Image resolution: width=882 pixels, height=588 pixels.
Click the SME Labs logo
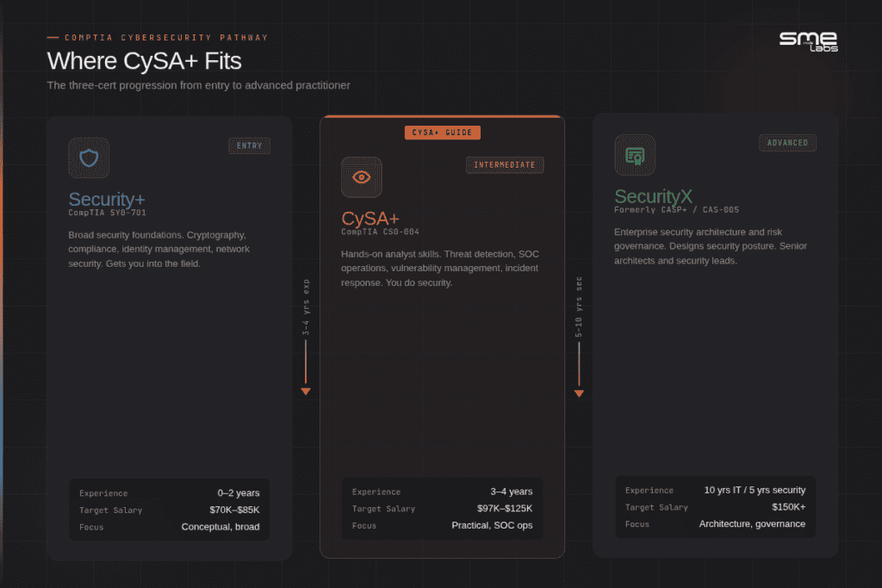pyautogui.click(x=808, y=41)
